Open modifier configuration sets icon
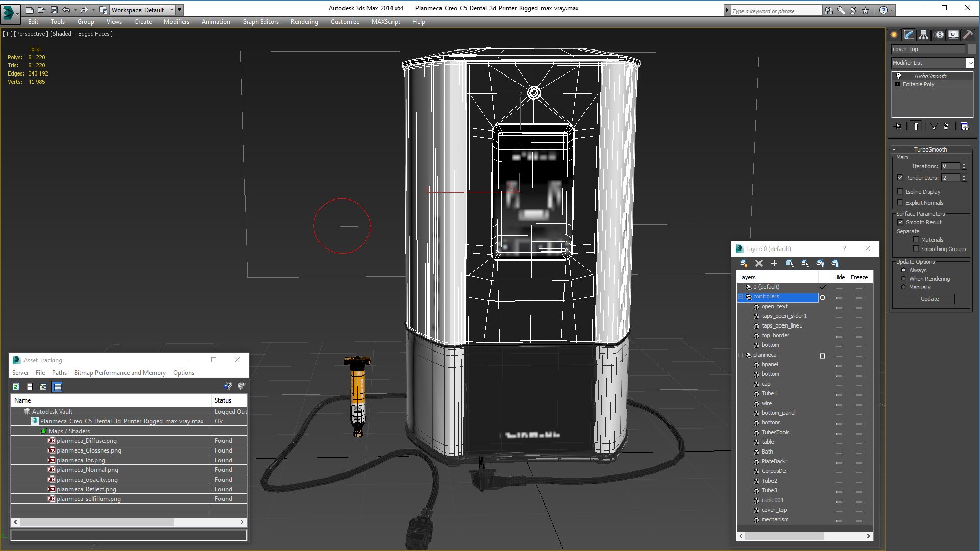980x551 pixels. [965, 126]
